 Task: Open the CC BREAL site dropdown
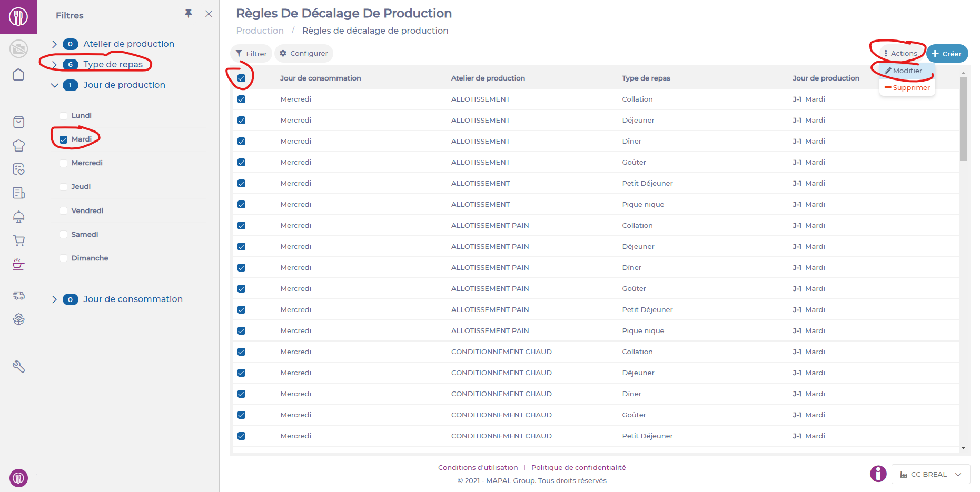pos(930,474)
